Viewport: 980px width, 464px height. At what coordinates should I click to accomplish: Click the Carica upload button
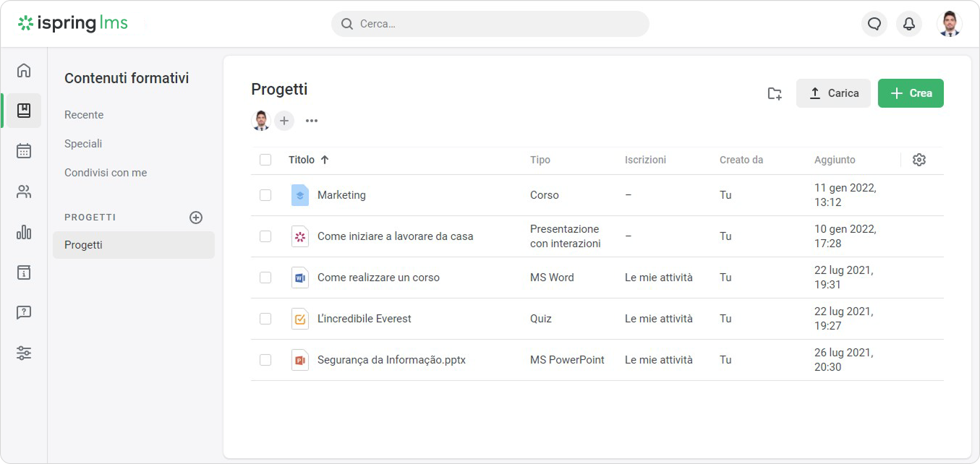[833, 93]
